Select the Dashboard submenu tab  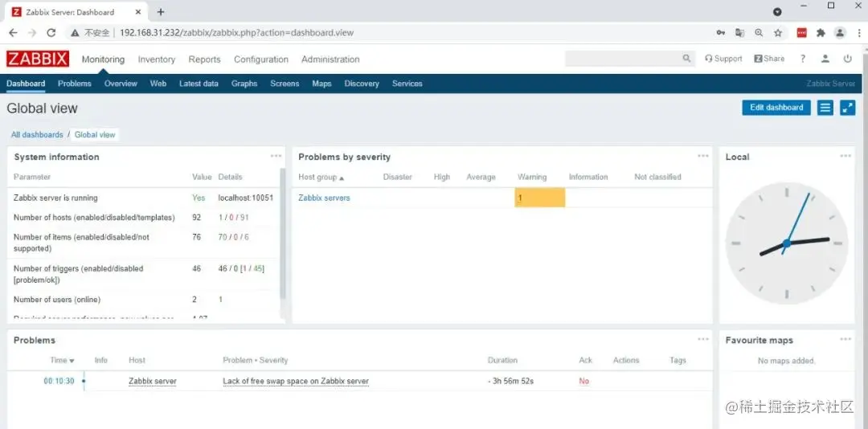[x=26, y=84]
